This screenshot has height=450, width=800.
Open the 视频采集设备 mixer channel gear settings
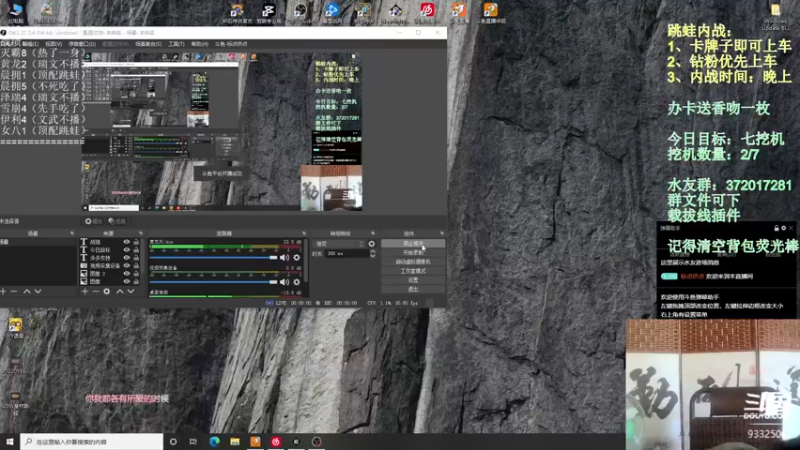tap(297, 282)
